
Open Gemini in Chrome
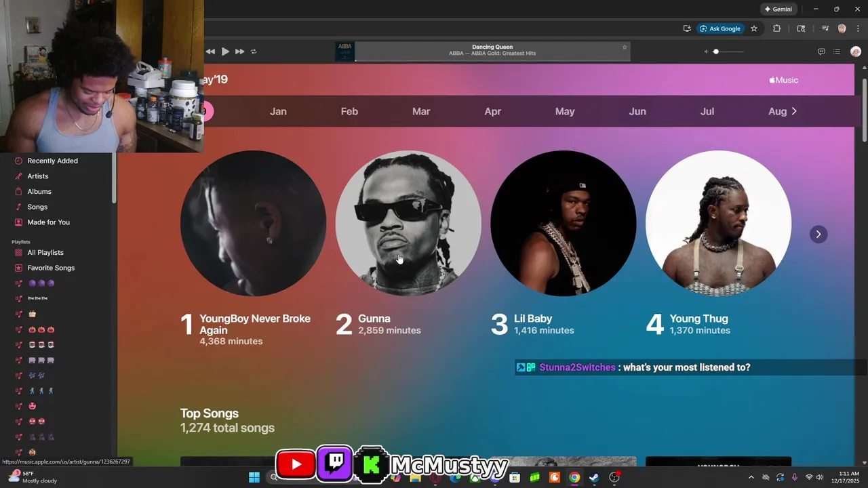pyautogui.click(x=778, y=9)
